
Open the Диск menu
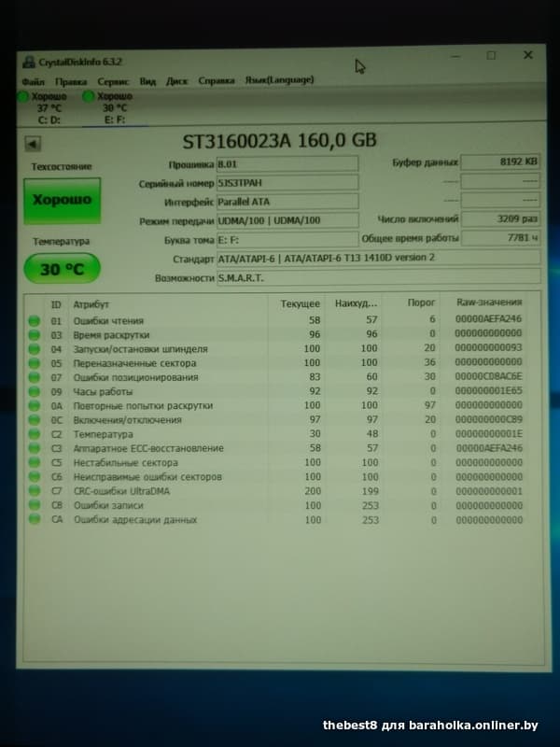coord(176,81)
